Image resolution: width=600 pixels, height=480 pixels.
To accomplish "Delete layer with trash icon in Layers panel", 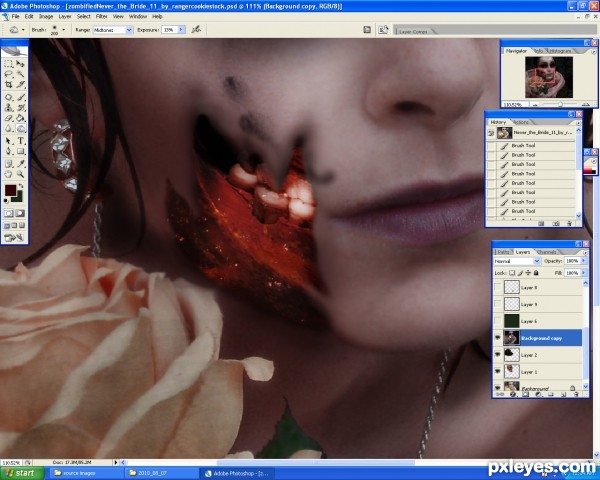I will 576,393.
